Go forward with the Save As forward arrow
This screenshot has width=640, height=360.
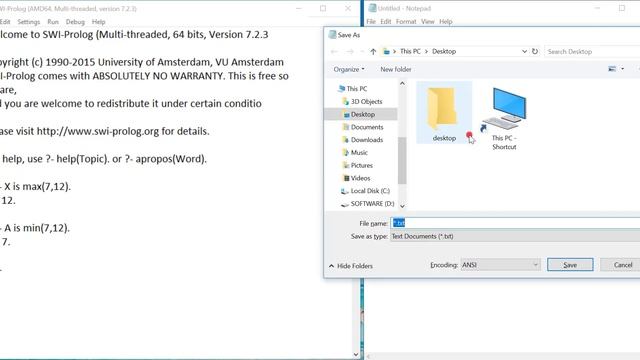tap(350, 51)
